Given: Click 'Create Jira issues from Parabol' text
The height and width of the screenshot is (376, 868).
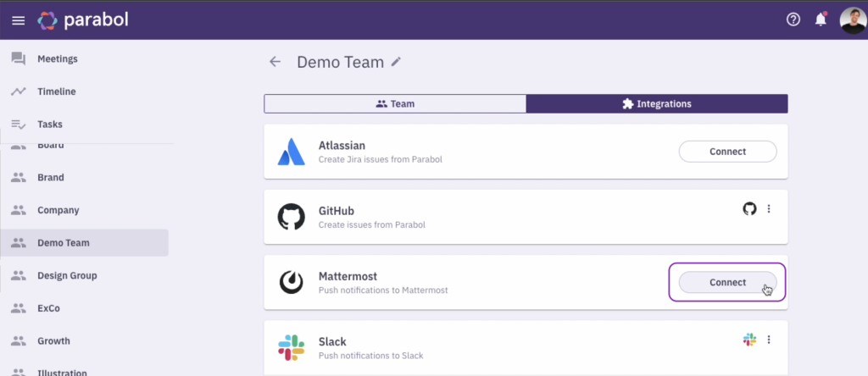Looking at the screenshot, I should pyautogui.click(x=381, y=160).
